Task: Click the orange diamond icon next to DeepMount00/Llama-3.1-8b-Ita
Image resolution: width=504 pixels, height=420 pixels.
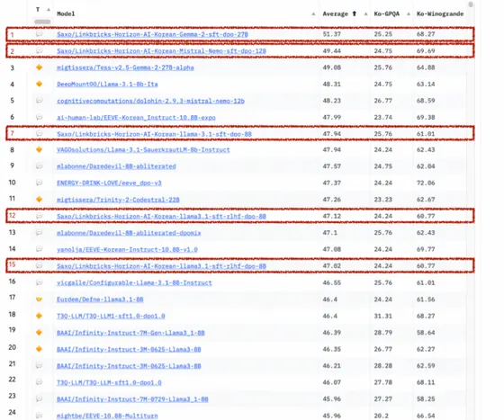Action: (x=40, y=84)
